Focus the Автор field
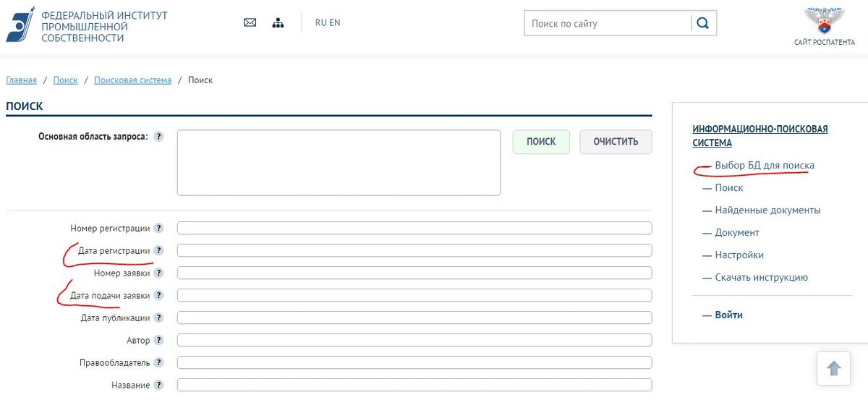 pyautogui.click(x=414, y=340)
